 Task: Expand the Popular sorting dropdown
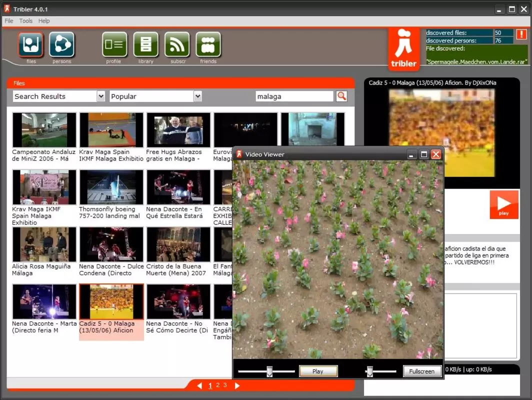pos(198,96)
